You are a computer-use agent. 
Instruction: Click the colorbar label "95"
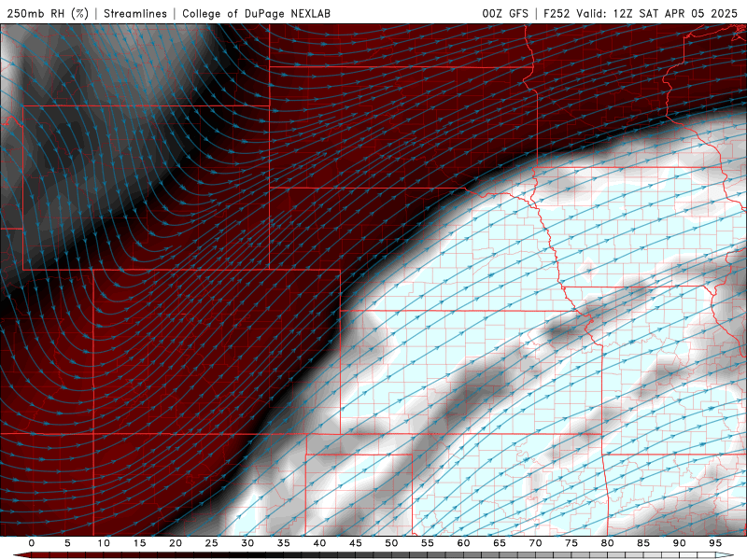(715, 543)
